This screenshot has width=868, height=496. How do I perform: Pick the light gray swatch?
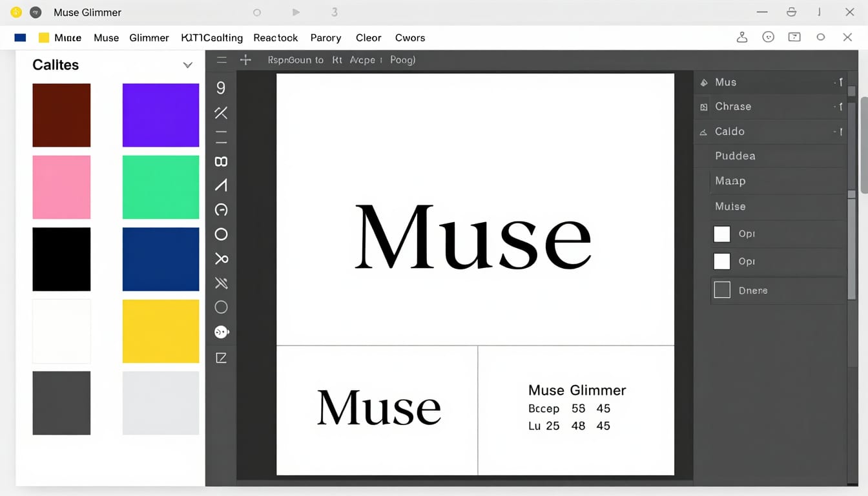(161, 403)
